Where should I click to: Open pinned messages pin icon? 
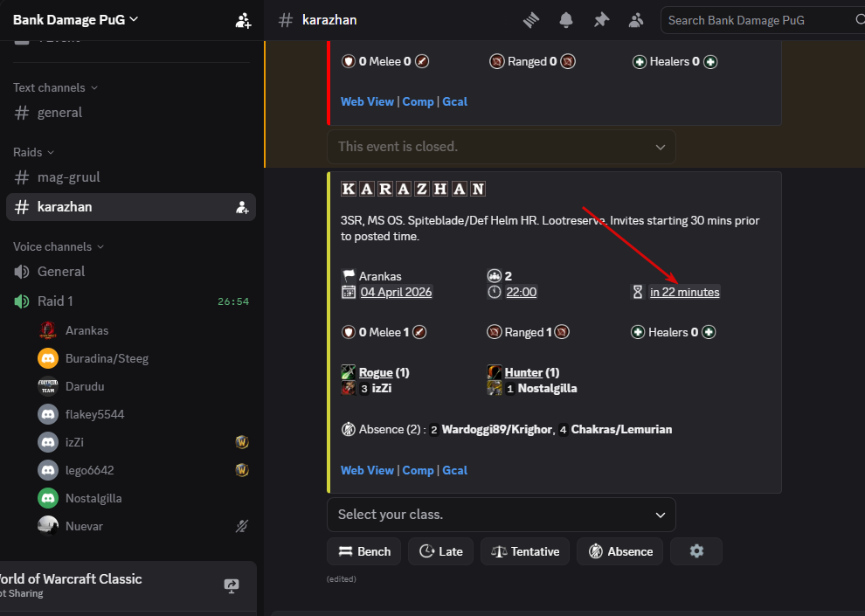pyautogui.click(x=601, y=20)
